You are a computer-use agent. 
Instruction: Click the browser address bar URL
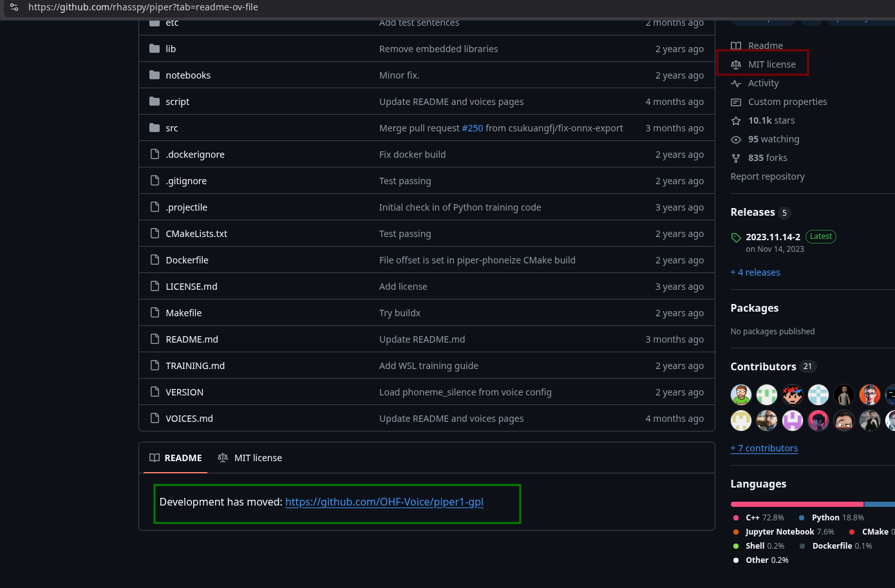[143, 7]
